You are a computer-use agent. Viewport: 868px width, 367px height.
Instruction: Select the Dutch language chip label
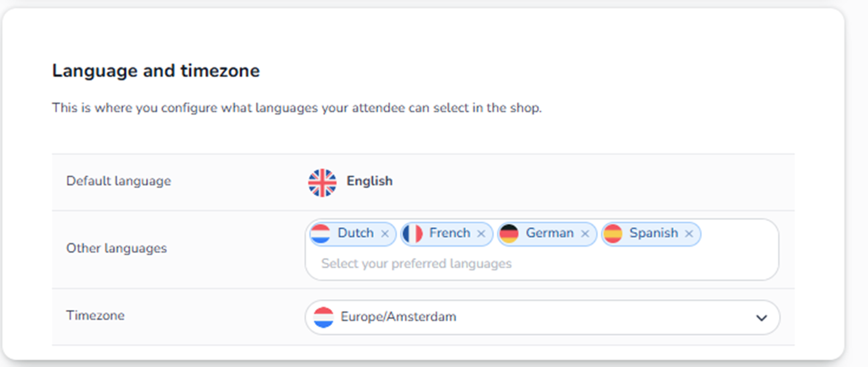point(356,233)
